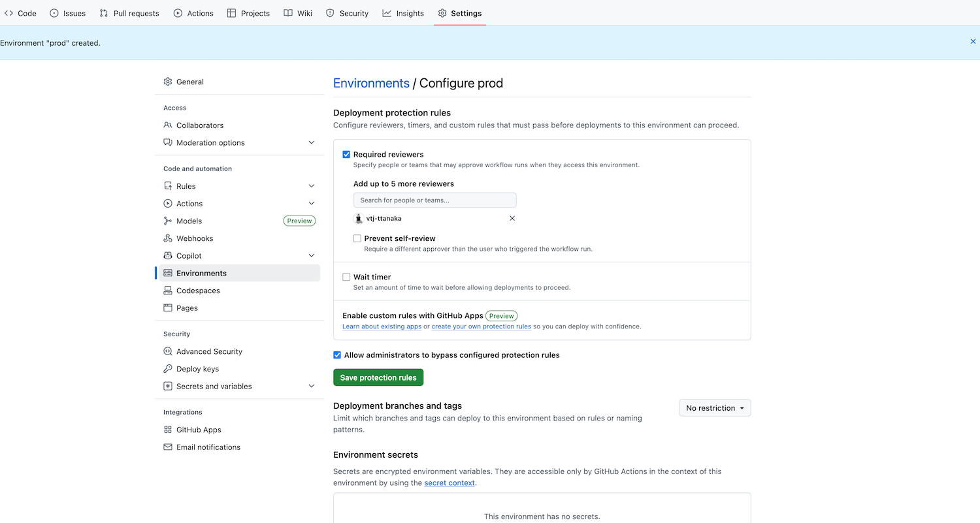The width and height of the screenshot is (980, 523).
Task: Expand Secrets and variables section
Action: [311, 387]
